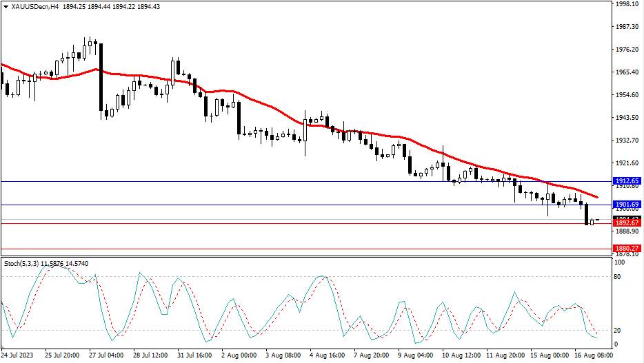
Task: Click the 31 Jul 16:00 time label
Action: (193, 356)
